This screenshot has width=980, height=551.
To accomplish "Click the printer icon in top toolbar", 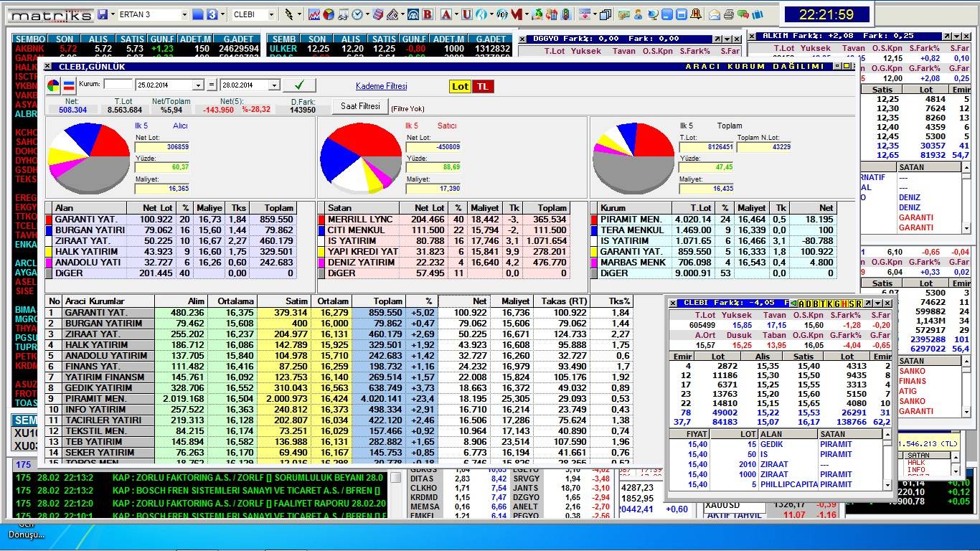I will click(x=728, y=14).
